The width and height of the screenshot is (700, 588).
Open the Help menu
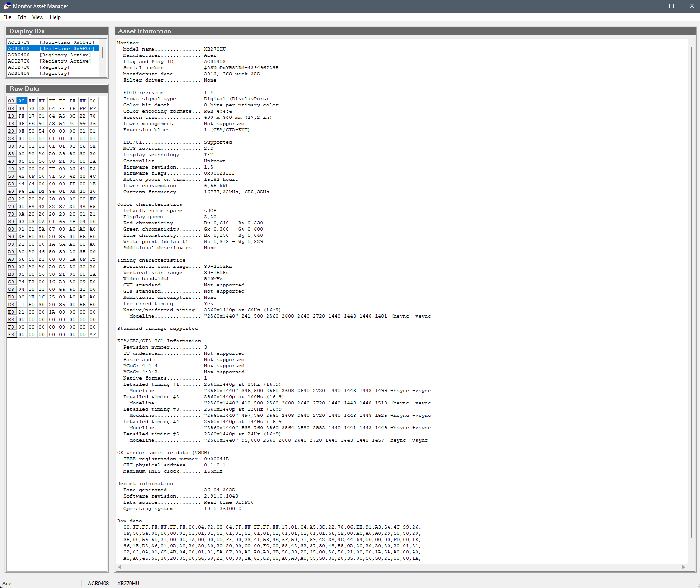(55, 17)
